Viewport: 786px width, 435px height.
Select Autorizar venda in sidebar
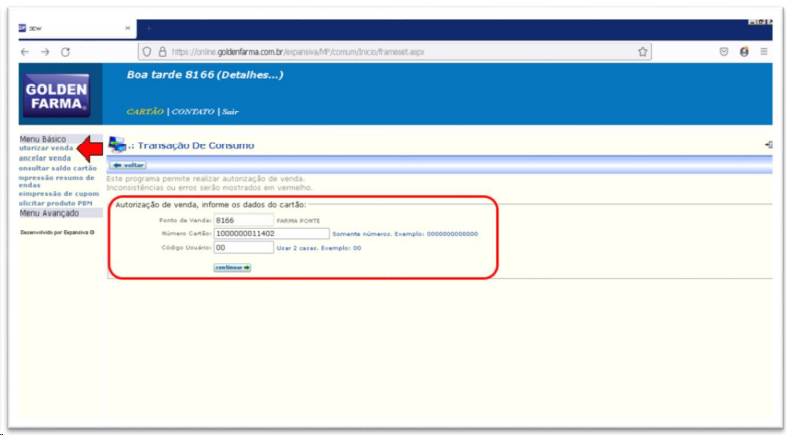(x=46, y=148)
